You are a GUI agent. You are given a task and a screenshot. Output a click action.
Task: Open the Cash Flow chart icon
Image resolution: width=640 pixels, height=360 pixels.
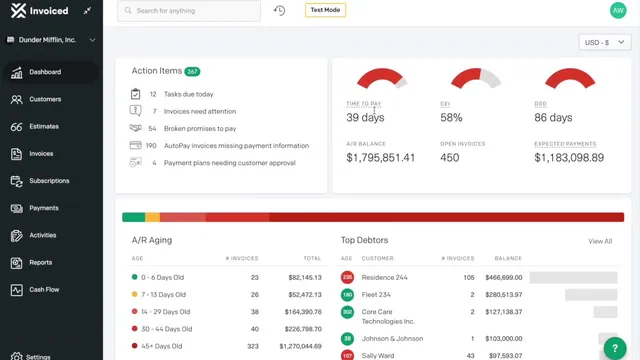(x=16, y=290)
